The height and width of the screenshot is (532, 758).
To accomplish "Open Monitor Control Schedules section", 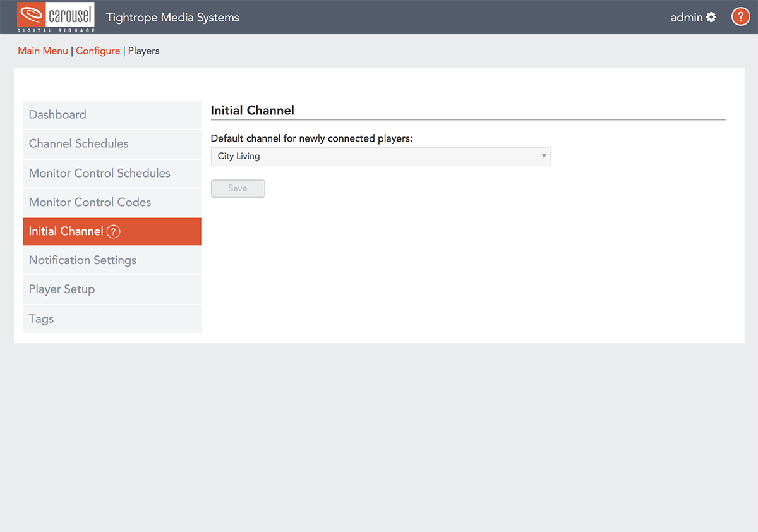I will pyautogui.click(x=99, y=173).
